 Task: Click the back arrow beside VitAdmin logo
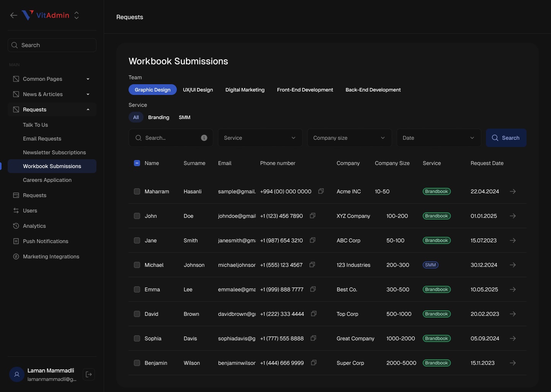tap(14, 15)
